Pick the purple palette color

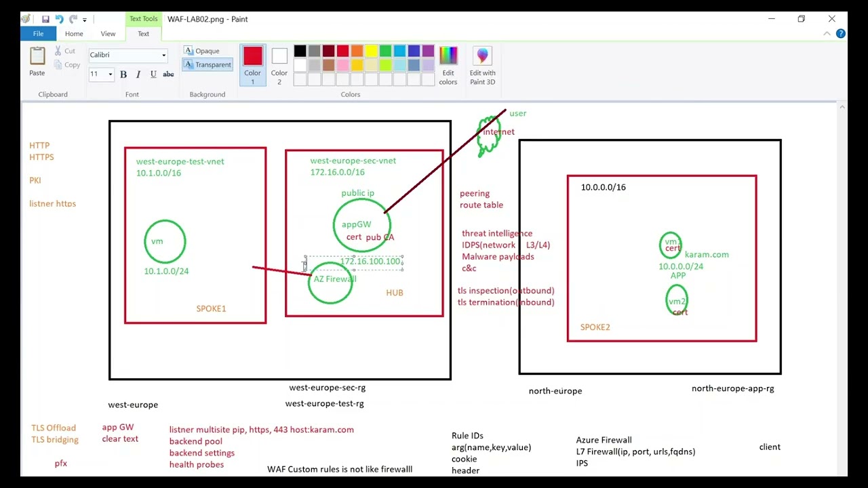[428, 51]
